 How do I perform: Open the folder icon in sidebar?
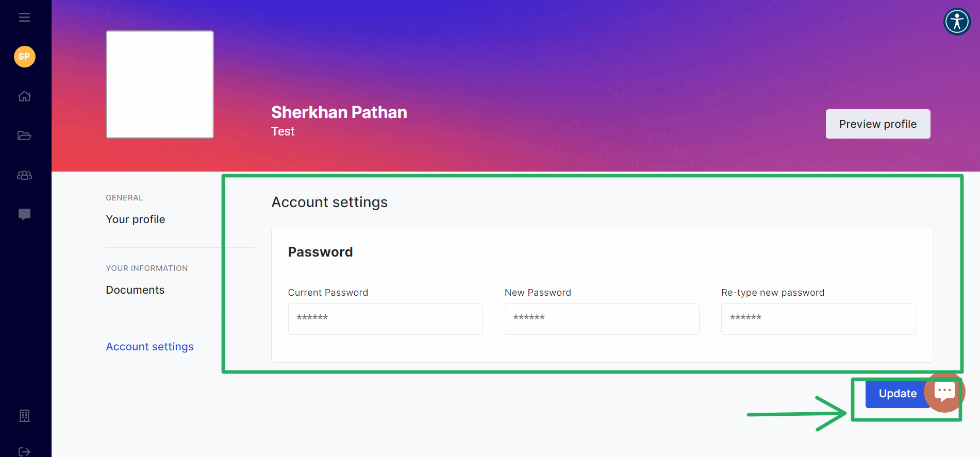click(24, 136)
